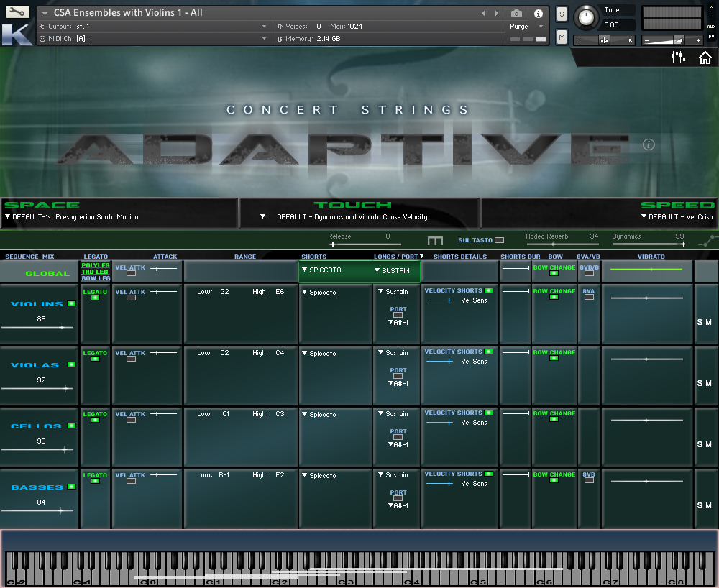Open the SPACE reverb preset dropdown
Image resolution: width=719 pixels, height=588 pixels.
pos(72,216)
